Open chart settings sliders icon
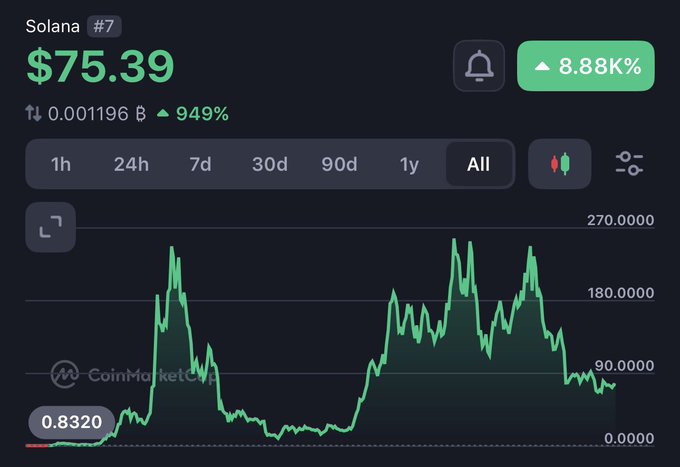The image size is (680, 467). click(629, 163)
